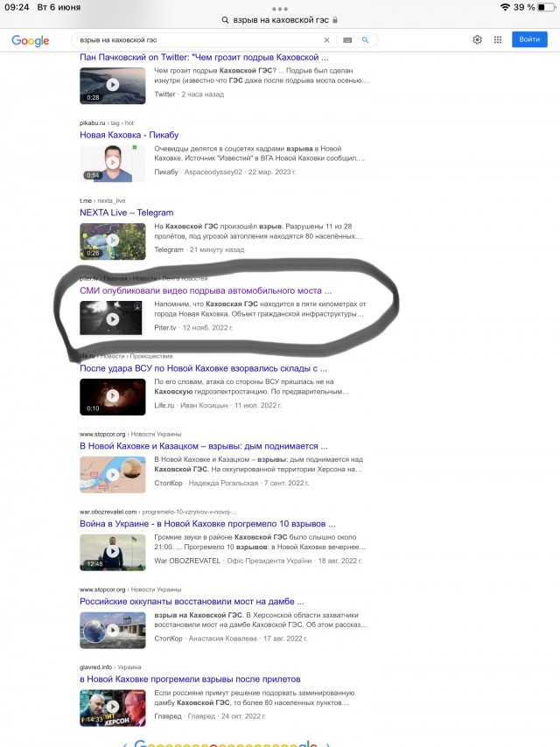Open the on-screen keyboard input tool

click(x=347, y=40)
